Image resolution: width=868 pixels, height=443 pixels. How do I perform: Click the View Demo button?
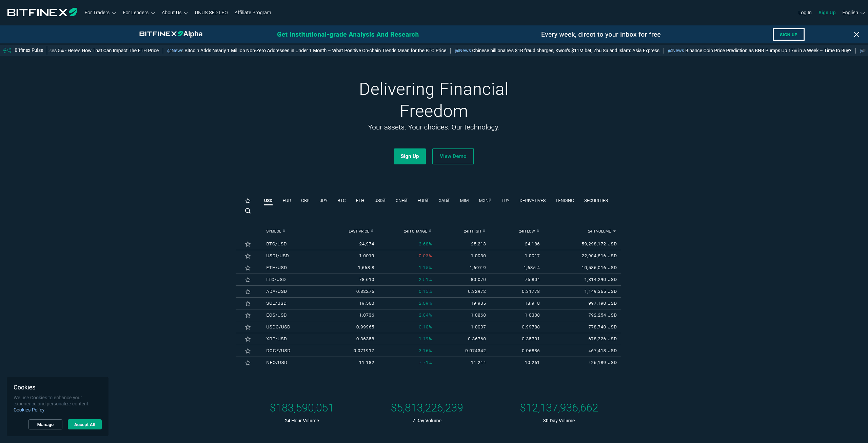(x=453, y=156)
